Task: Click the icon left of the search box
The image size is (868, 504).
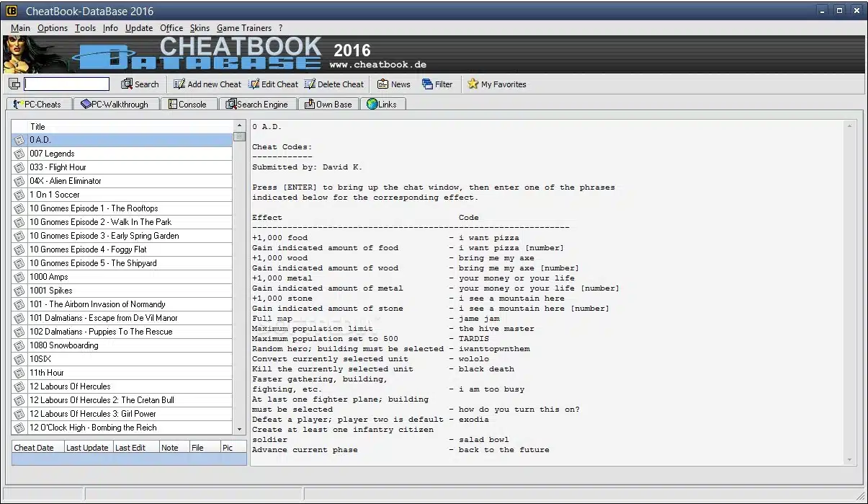Action: click(x=15, y=84)
